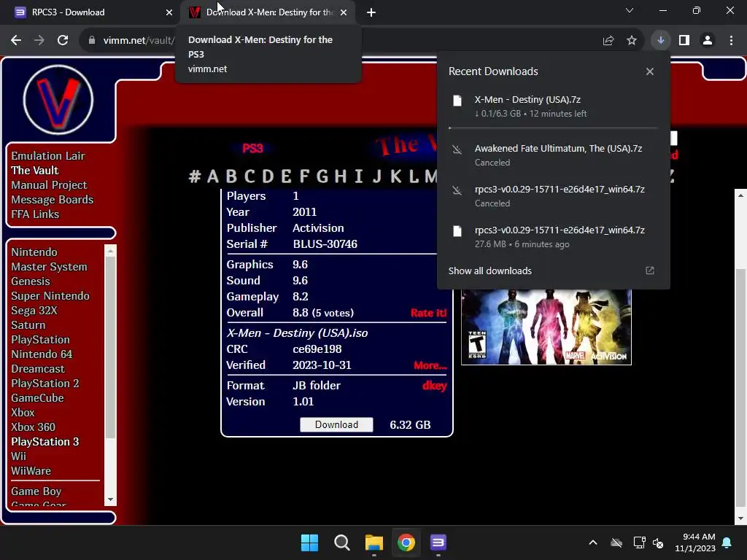Click X-Men cover art thumbnail
Viewport: 747px width, 560px height.
pyautogui.click(x=546, y=327)
